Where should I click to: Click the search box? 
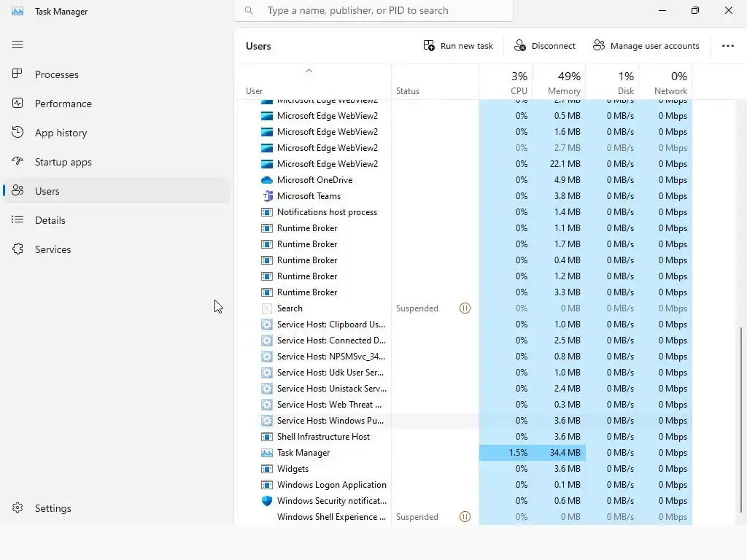point(373,10)
